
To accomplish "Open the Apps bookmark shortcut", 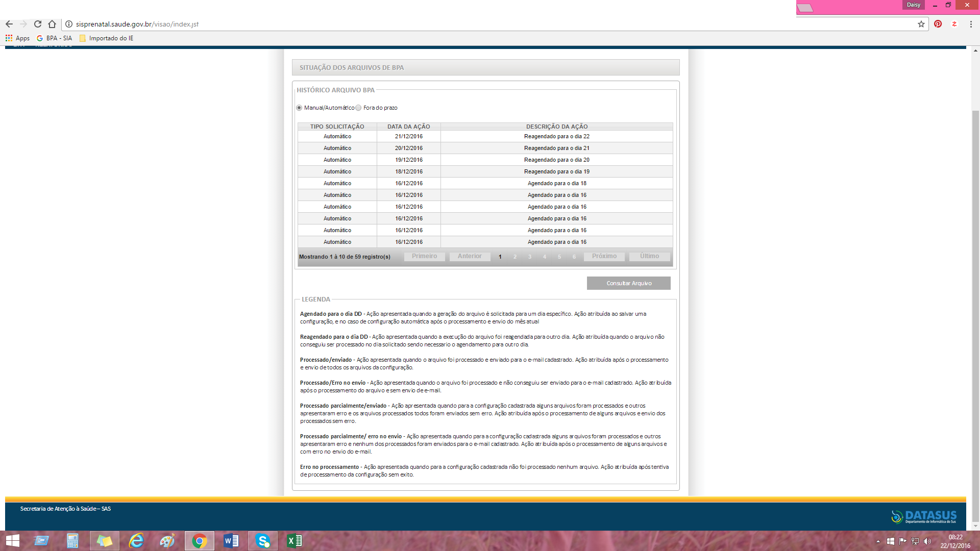I will 17,38.
